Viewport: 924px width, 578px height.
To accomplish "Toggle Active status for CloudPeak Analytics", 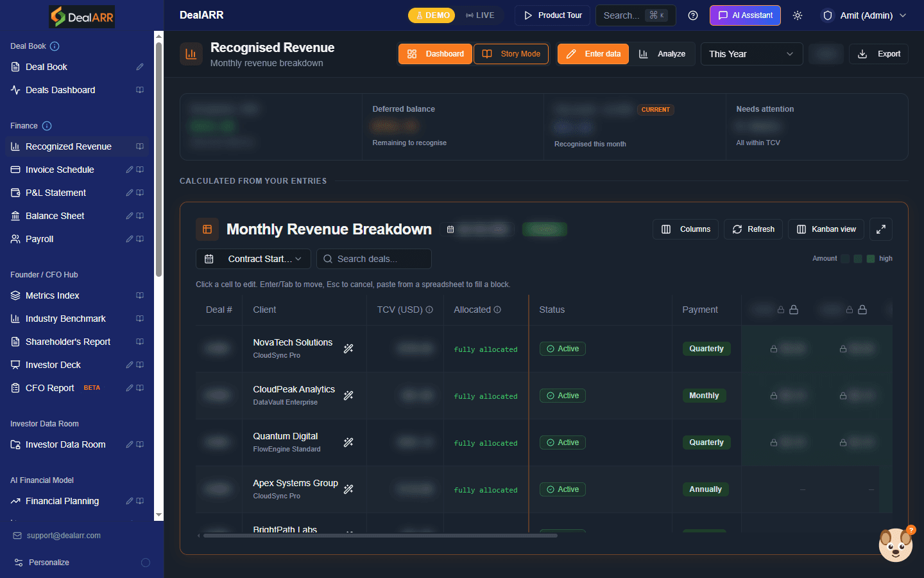I will coord(562,396).
